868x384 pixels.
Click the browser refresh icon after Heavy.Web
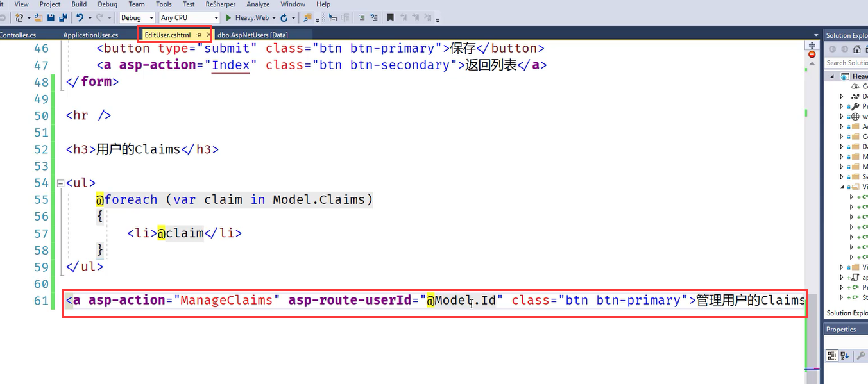click(284, 18)
